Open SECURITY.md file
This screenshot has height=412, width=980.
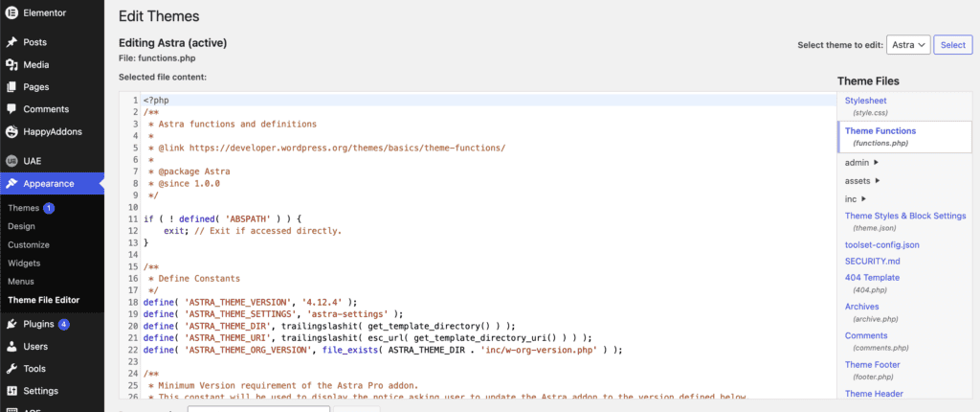[873, 262]
